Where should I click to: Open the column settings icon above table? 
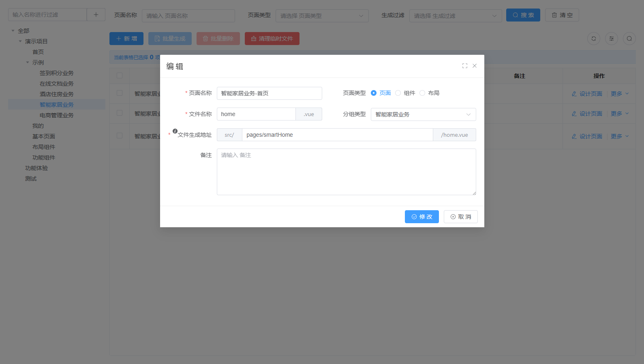pos(611,39)
